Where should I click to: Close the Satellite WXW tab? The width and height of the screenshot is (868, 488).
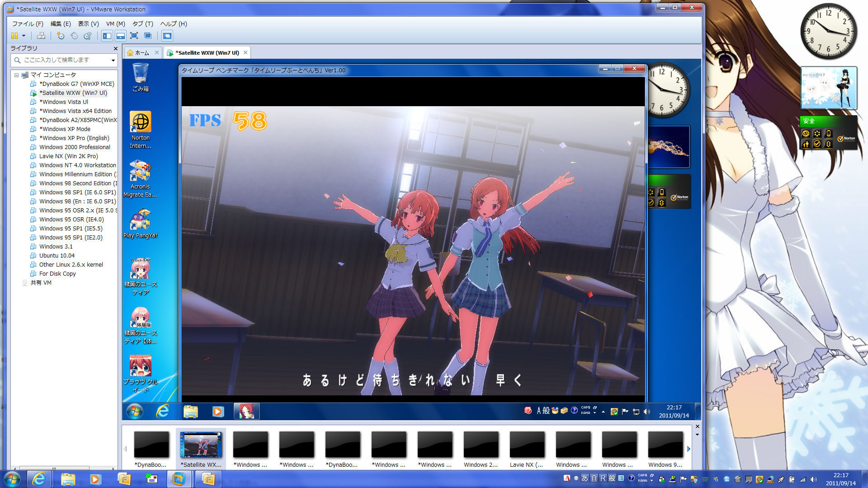pyautogui.click(x=245, y=52)
